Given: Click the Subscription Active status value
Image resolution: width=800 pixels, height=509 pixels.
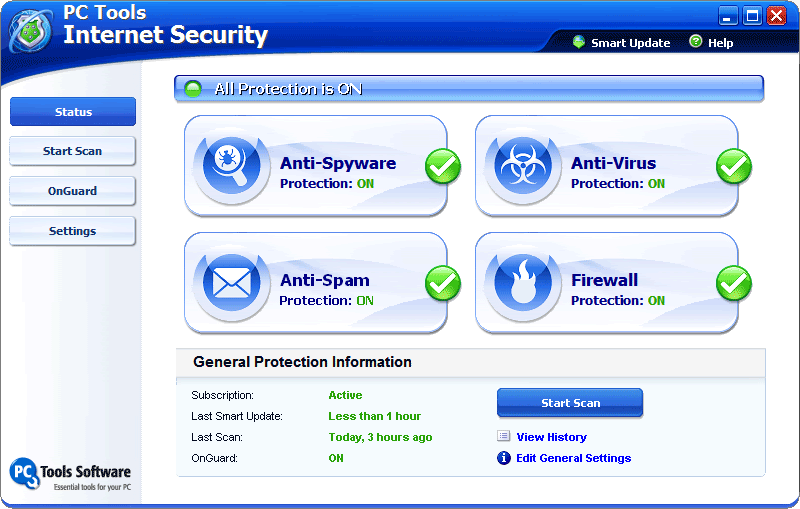Looking at the screenshot, I should 345,395.
